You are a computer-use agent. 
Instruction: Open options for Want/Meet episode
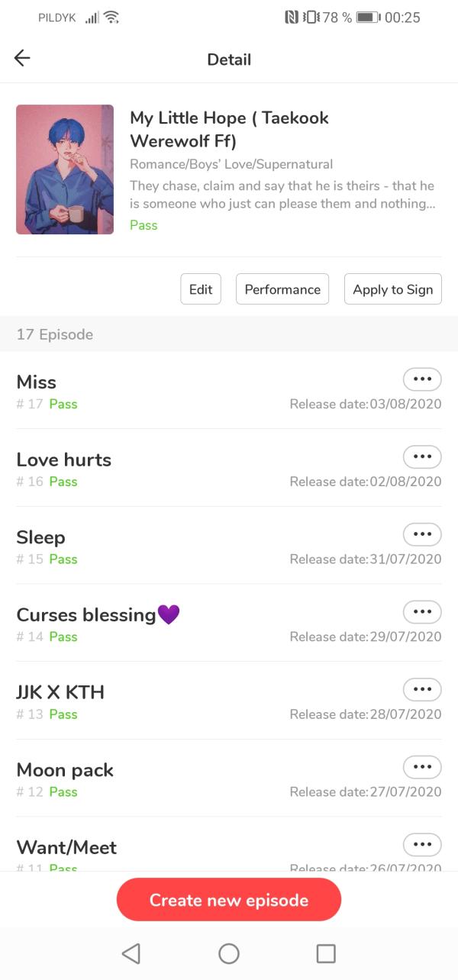point(422,845)
